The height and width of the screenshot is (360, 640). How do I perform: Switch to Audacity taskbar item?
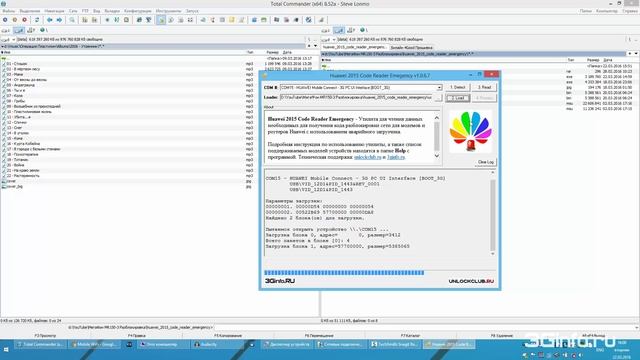click(217, 344)
